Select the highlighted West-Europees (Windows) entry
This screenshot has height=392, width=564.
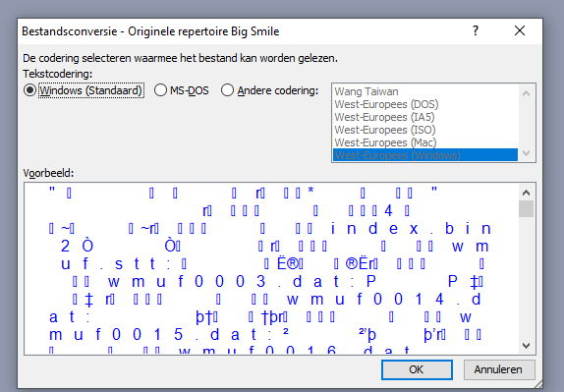[425, 155]
